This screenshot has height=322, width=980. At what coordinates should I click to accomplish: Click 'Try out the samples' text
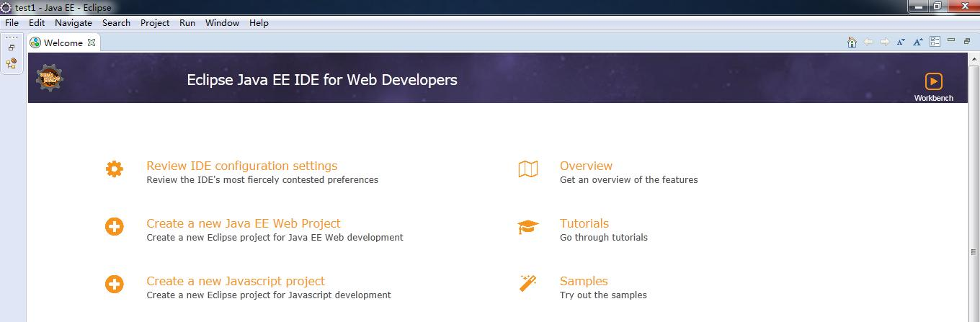[x=603, y=295]
